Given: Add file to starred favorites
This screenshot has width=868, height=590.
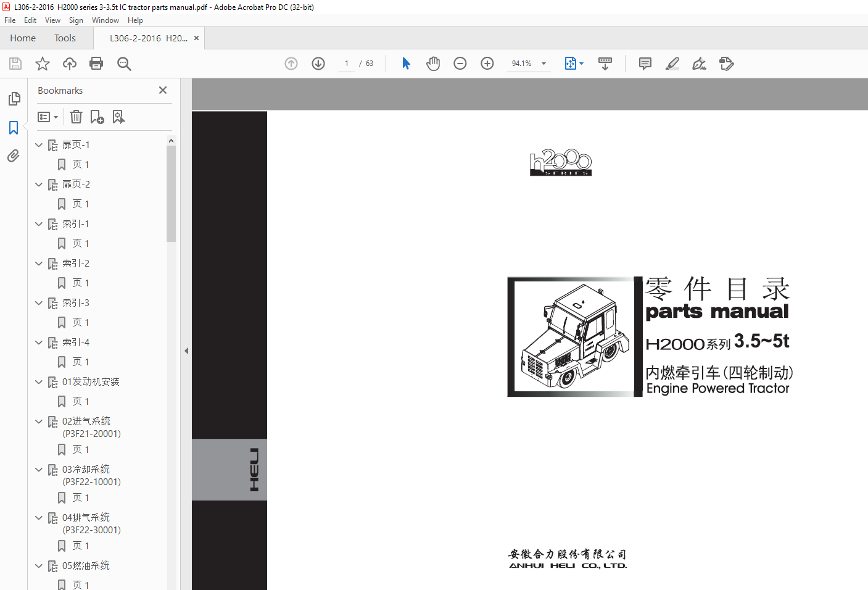Looking at the screenshot, I should click(x=43, y=64).
